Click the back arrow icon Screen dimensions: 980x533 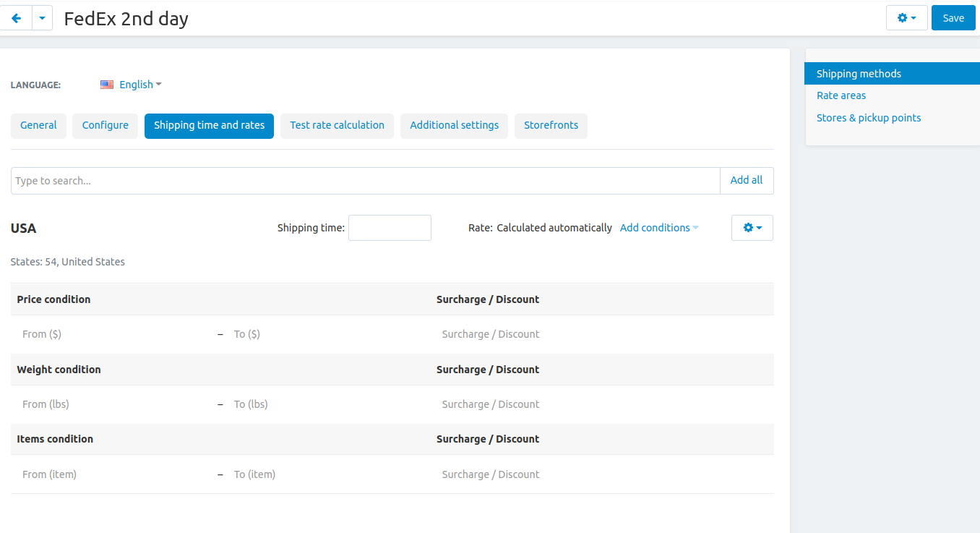(x=16, y=18)
